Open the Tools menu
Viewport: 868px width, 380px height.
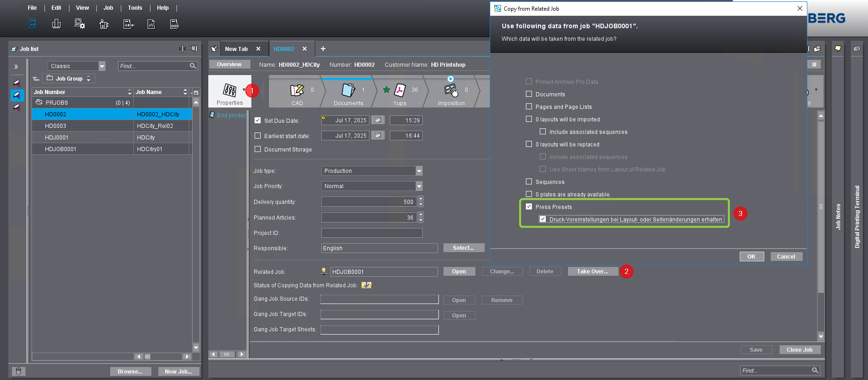tap(135, 8)
